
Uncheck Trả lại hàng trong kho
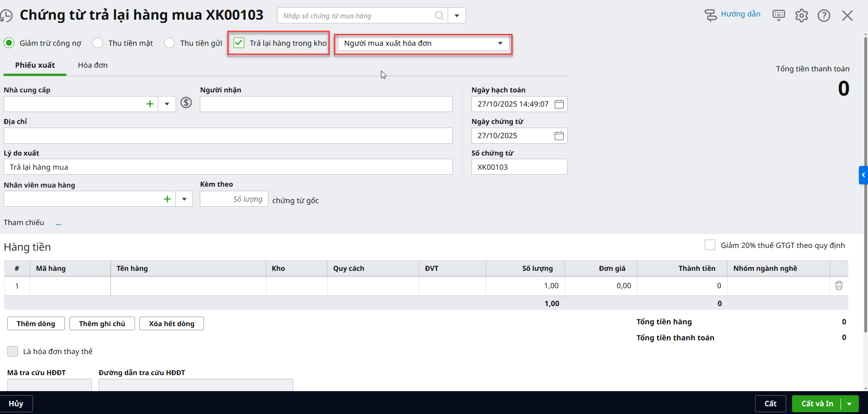[239, 43]
